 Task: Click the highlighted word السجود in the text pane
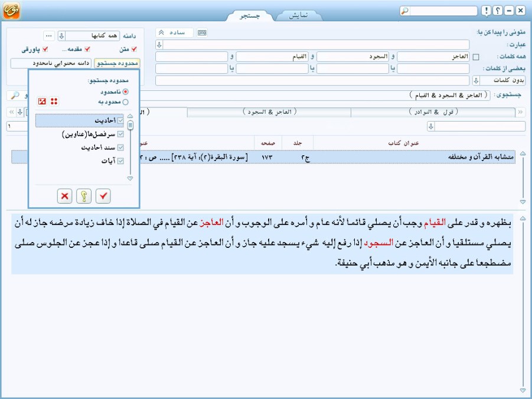coord(378,243)
